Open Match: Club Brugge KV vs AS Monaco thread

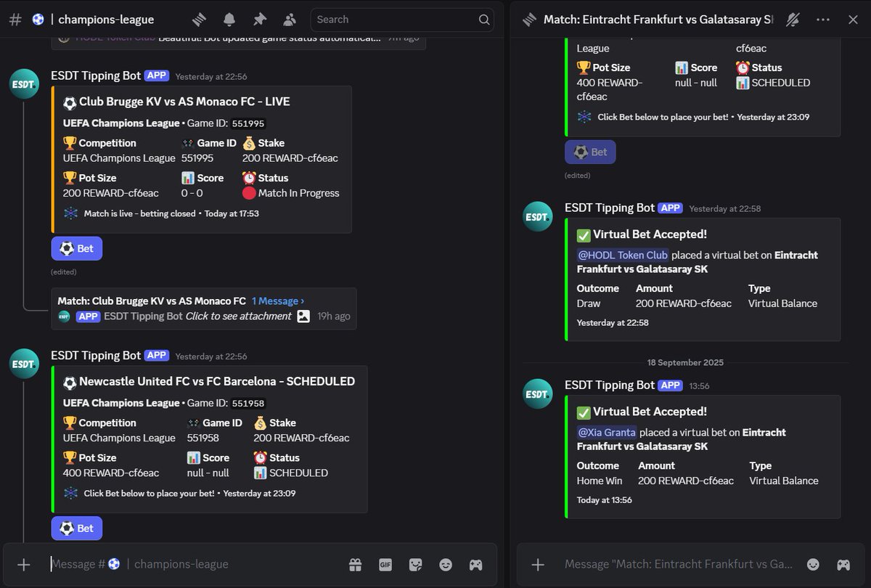(x=152, y=301)
